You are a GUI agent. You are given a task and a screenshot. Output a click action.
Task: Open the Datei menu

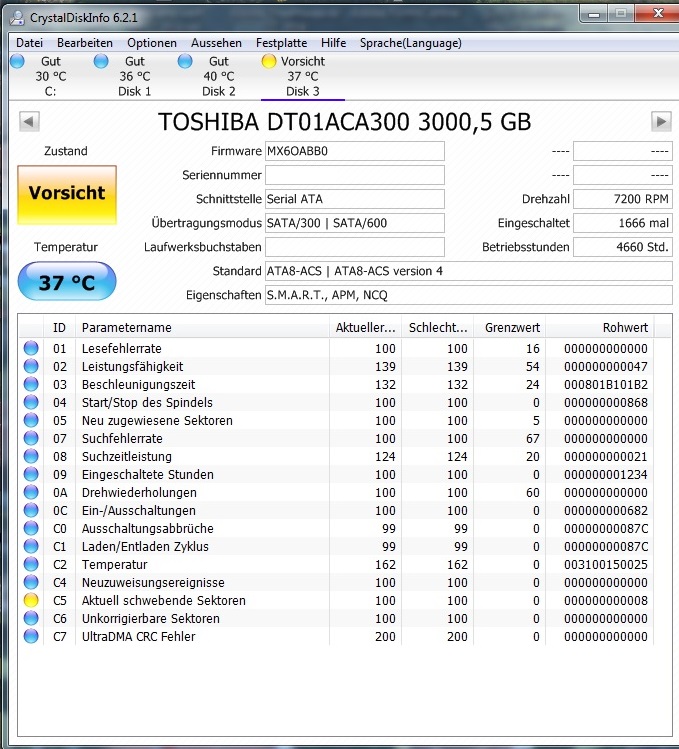pyautogui.click(x=29, y=43)
